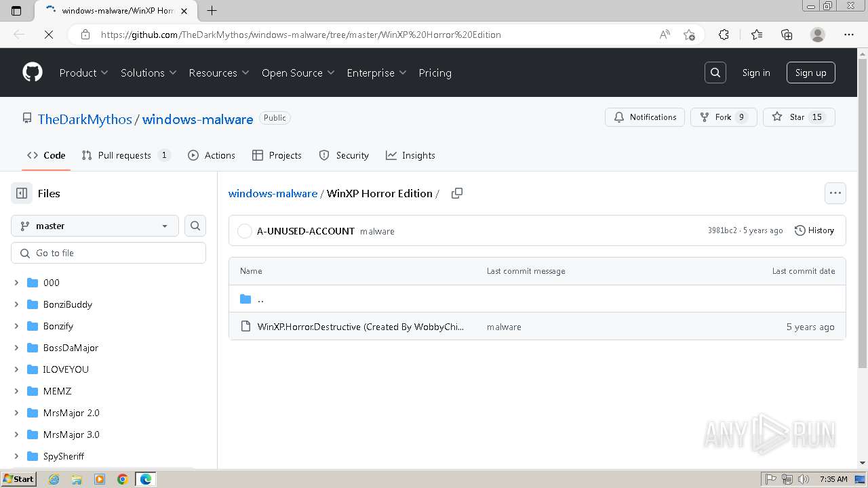Click the Sign up button

click(x=810, y=73)
